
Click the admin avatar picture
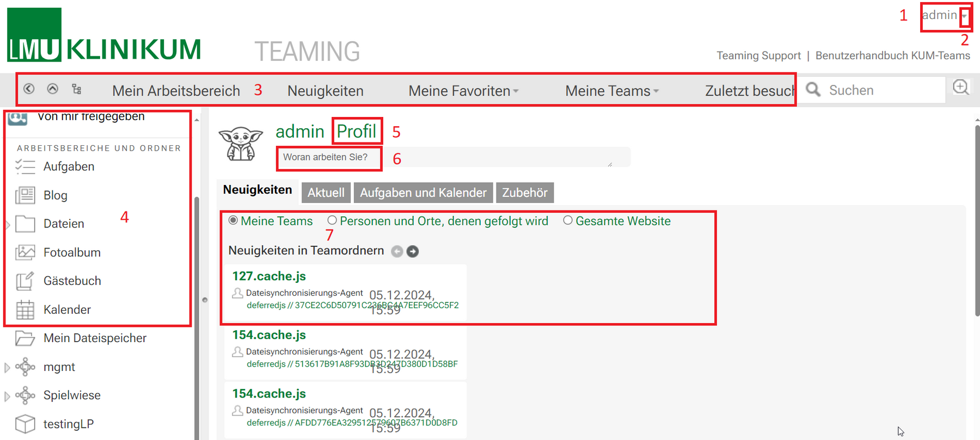click(241, 144)
